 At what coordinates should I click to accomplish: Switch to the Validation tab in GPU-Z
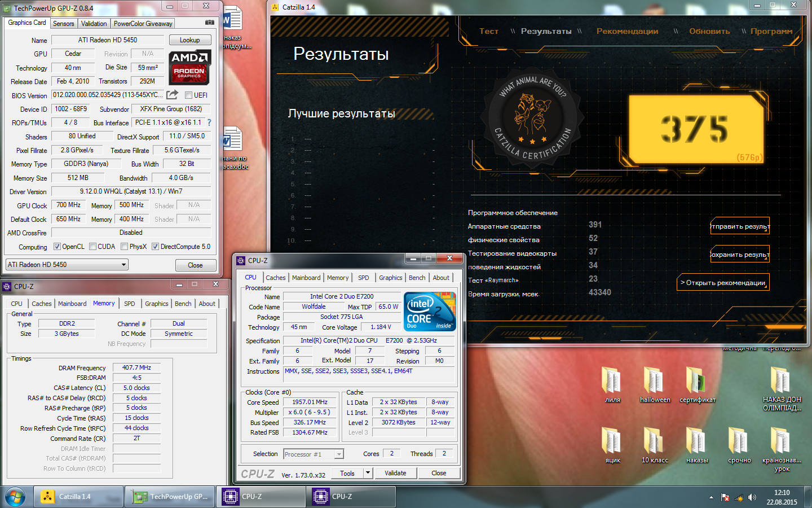click(x=94, y=24)
